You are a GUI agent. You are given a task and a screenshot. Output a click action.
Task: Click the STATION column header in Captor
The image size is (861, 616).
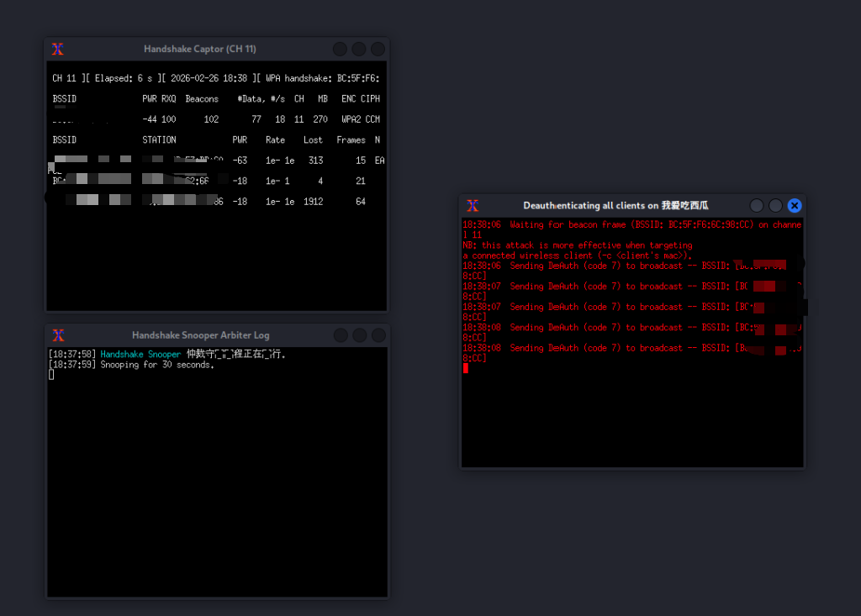159,140
